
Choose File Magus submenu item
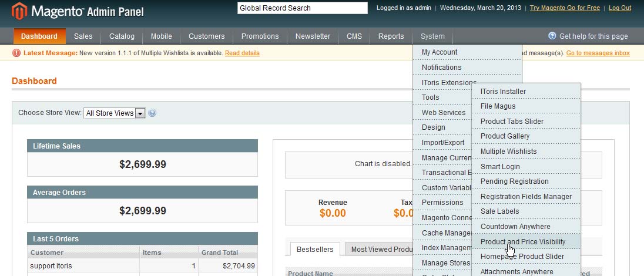(526, 106)
